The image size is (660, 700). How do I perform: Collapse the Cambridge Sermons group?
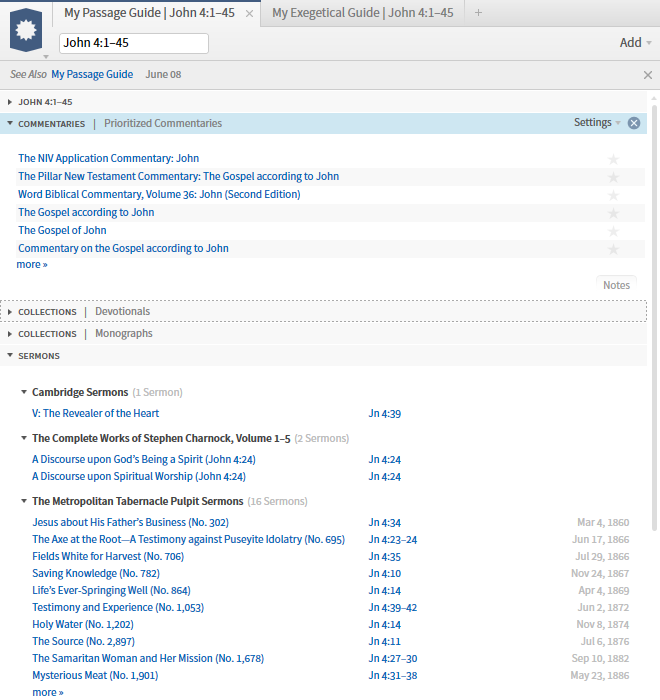click(x=24, y=392)
